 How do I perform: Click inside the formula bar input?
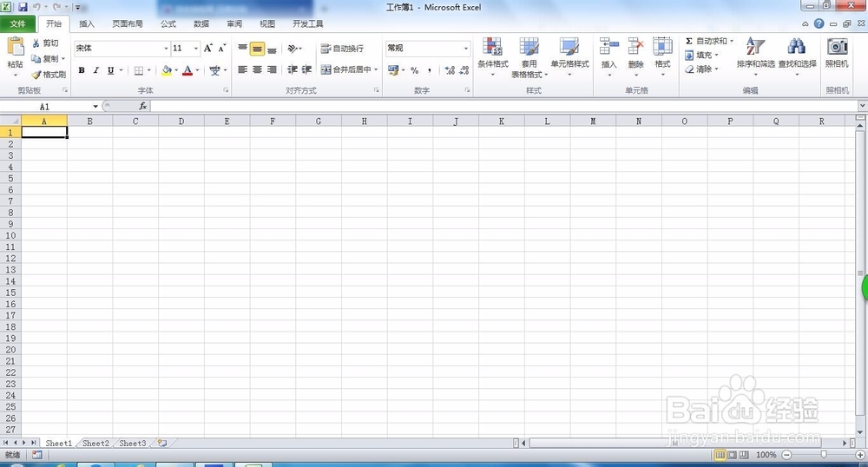pyautogui.click(x=503, y=106)
